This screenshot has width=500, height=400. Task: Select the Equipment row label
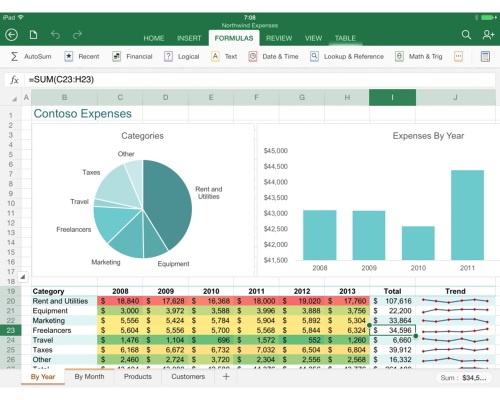(65, 311)
